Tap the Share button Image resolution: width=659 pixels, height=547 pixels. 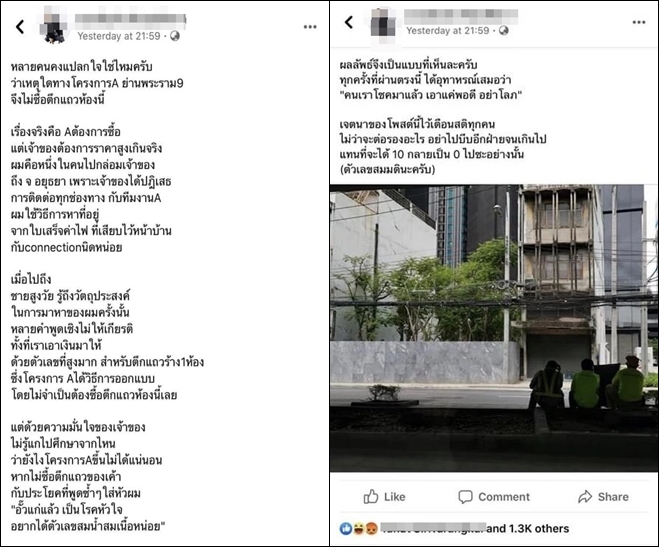point(603,497)
